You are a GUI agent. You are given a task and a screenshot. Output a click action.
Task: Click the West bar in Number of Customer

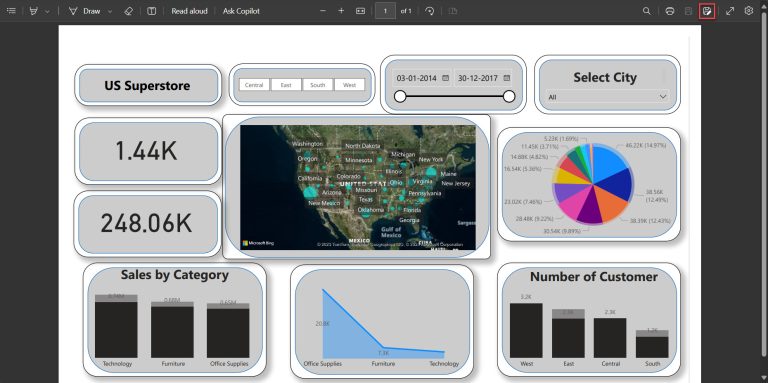point(526,331)
